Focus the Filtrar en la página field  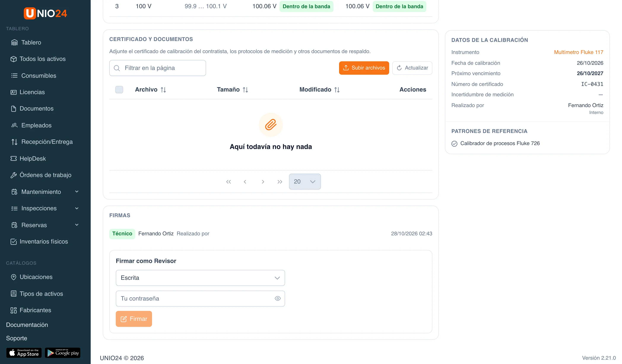[157, 68]
